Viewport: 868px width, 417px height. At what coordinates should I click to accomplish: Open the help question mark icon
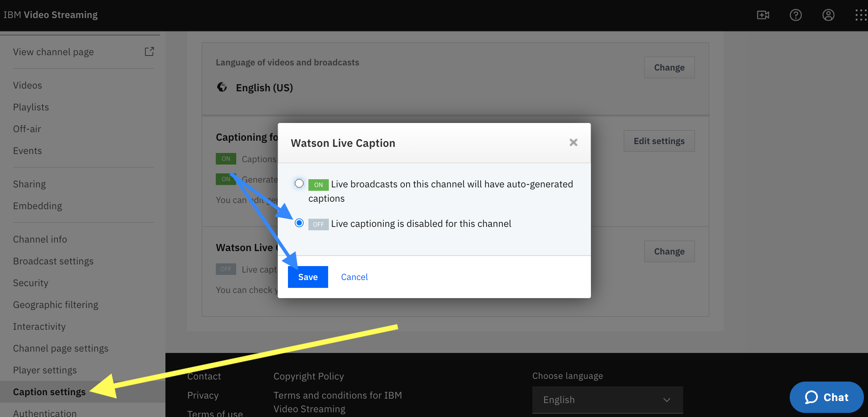point(795,15)
